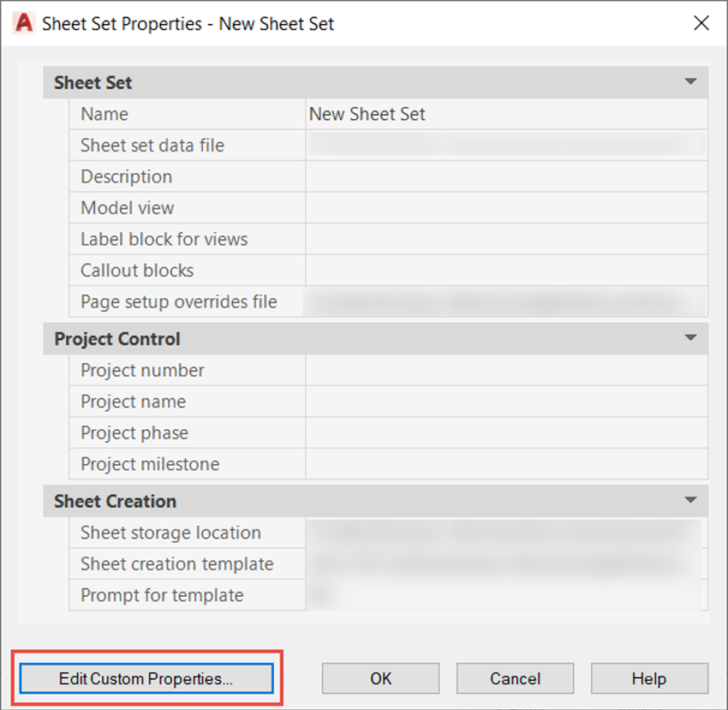Click the Cancel button

(515, 679)
